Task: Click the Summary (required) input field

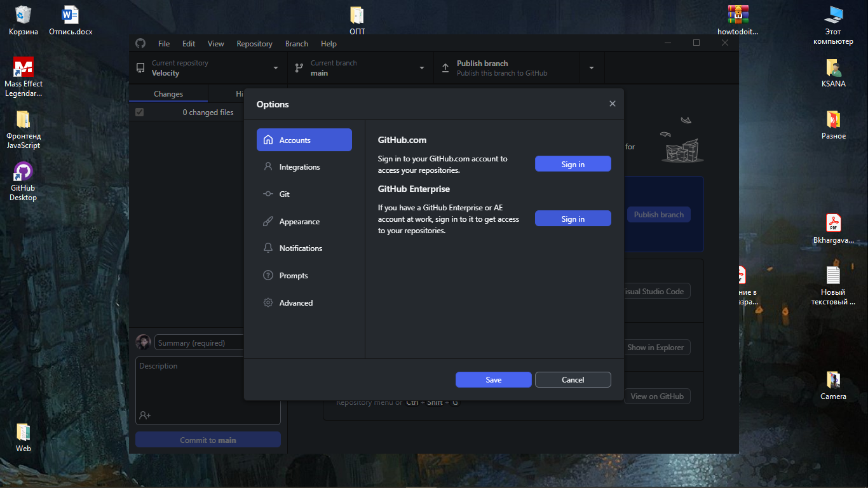Action: 200,342
